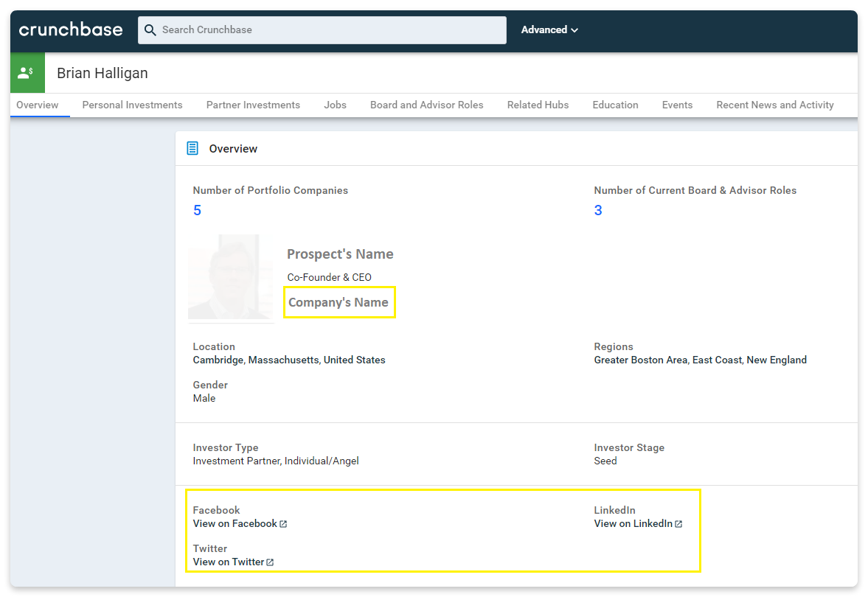Open View on LinkedIn link

(x=633, y=524)
